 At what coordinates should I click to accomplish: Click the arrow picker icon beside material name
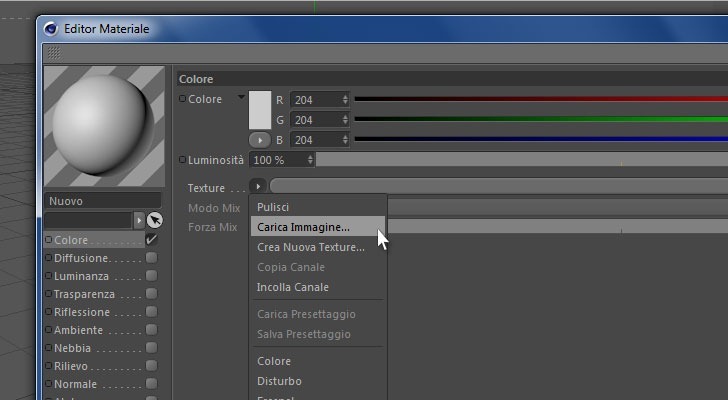point(155,220)
